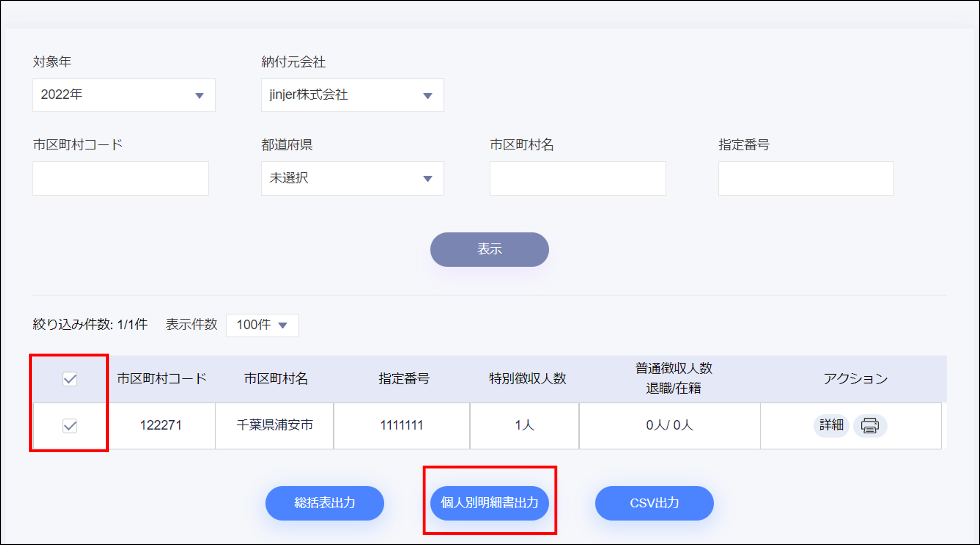This screenshot has width=980, height=545.
Task: Click the 市区町村名 column header
Action: coord(276,379)
